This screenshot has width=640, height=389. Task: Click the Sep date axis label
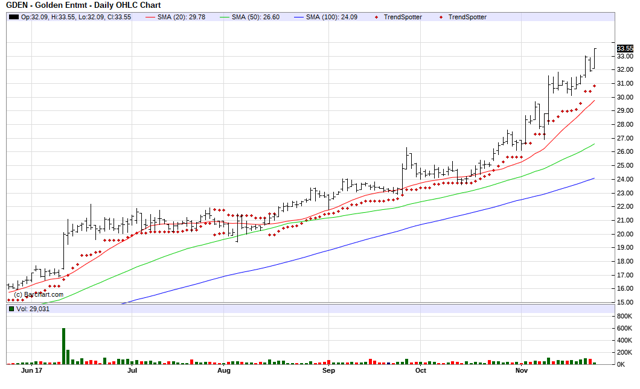click(329, 371)
